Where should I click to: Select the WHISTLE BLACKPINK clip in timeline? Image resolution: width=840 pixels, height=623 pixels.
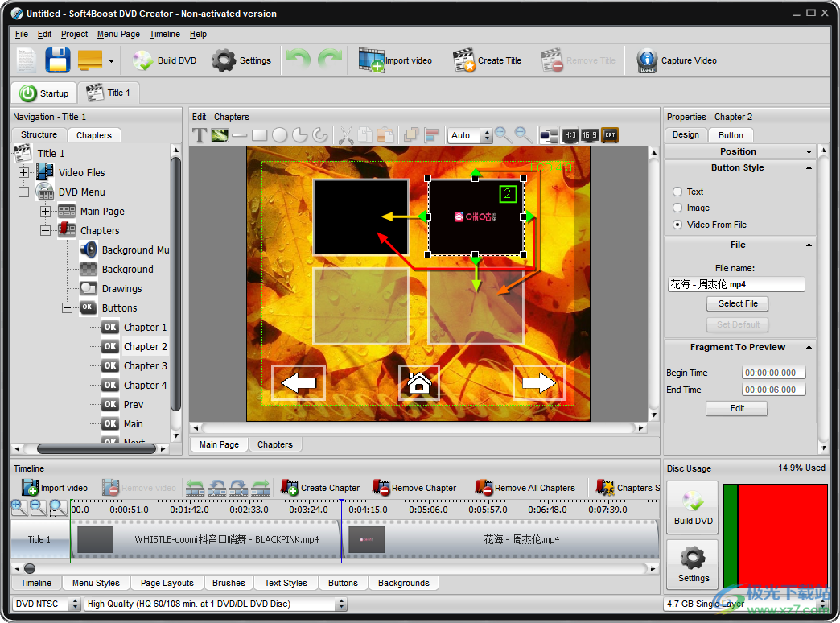(205, 539)
